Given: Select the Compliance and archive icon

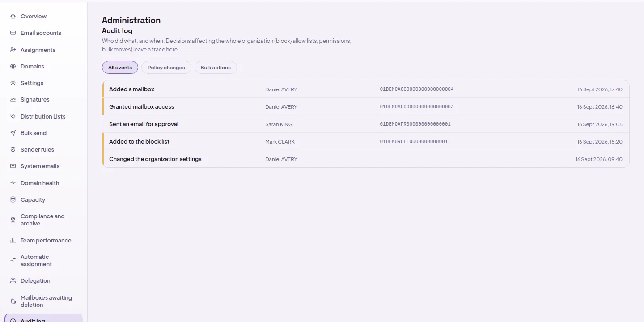Looking at the screenshot, I should pyautogui.click(x=13, y=220).
